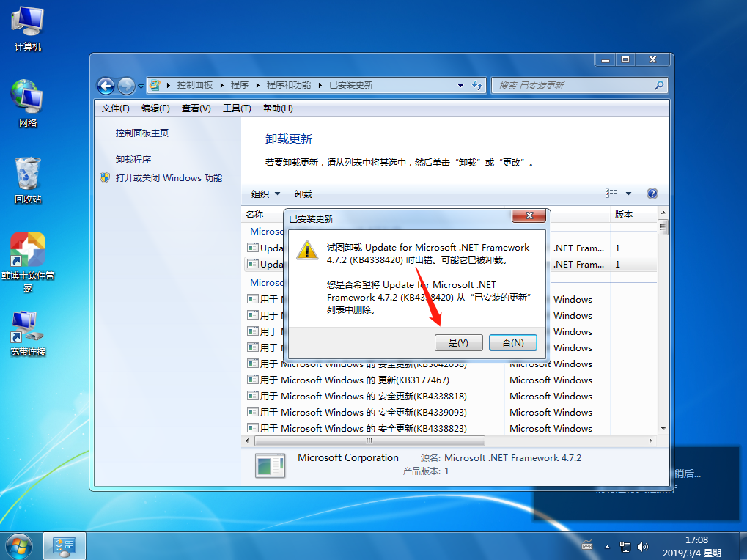Show hidden tray icons arrow
The image size is (747, 560).
click(607, 547)
